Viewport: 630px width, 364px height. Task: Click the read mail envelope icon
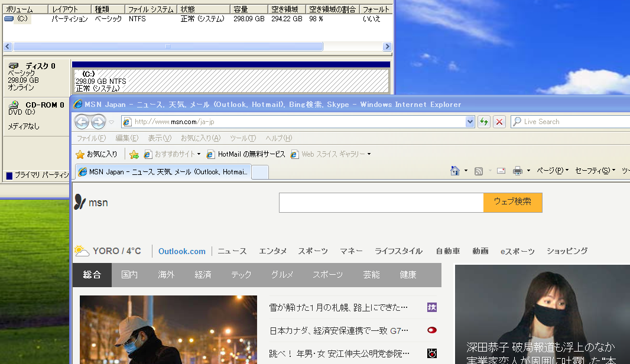click(x=501, y=171)
